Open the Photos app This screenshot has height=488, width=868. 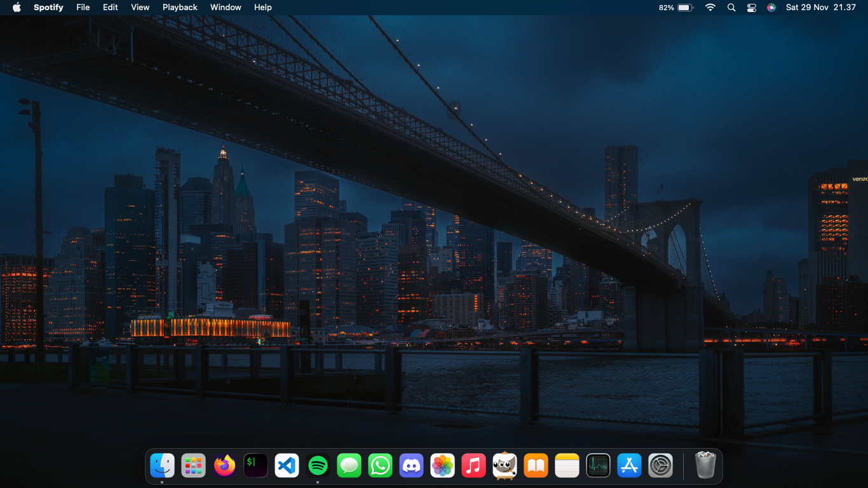click(442, 465)
